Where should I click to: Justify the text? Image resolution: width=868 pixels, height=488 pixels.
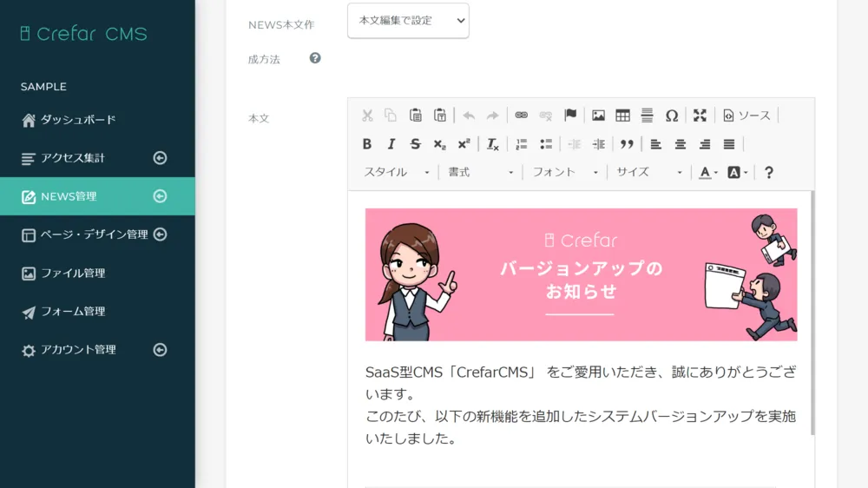click(x=729, y=144)
